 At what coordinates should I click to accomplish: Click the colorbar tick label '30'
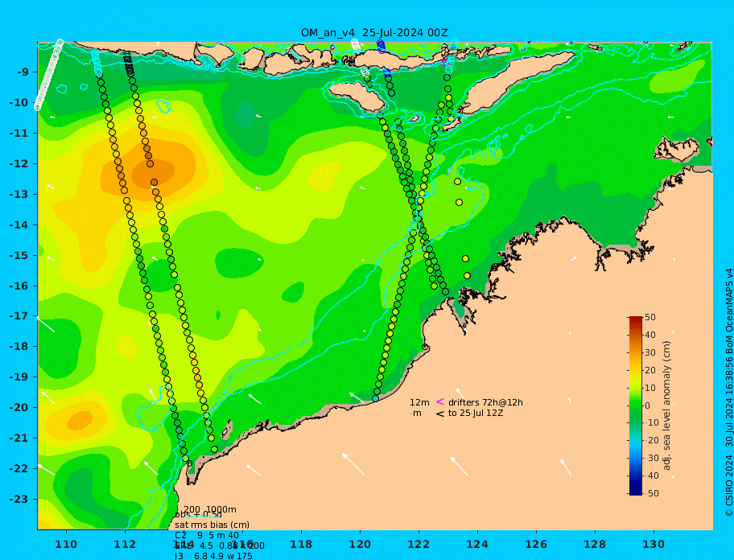(650, 352)
